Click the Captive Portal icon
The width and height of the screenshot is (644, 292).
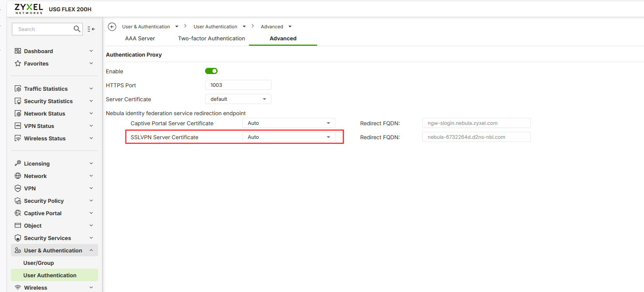click(x=18, y=213)
